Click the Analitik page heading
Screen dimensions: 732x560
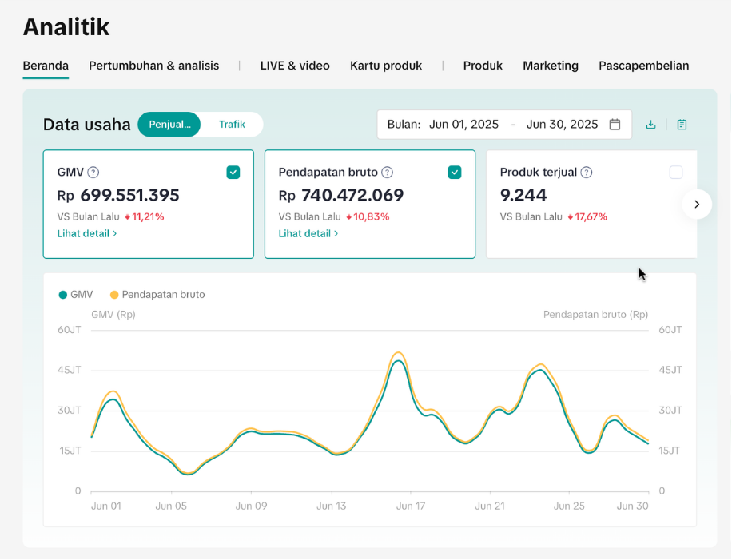[x=66, y=27]
